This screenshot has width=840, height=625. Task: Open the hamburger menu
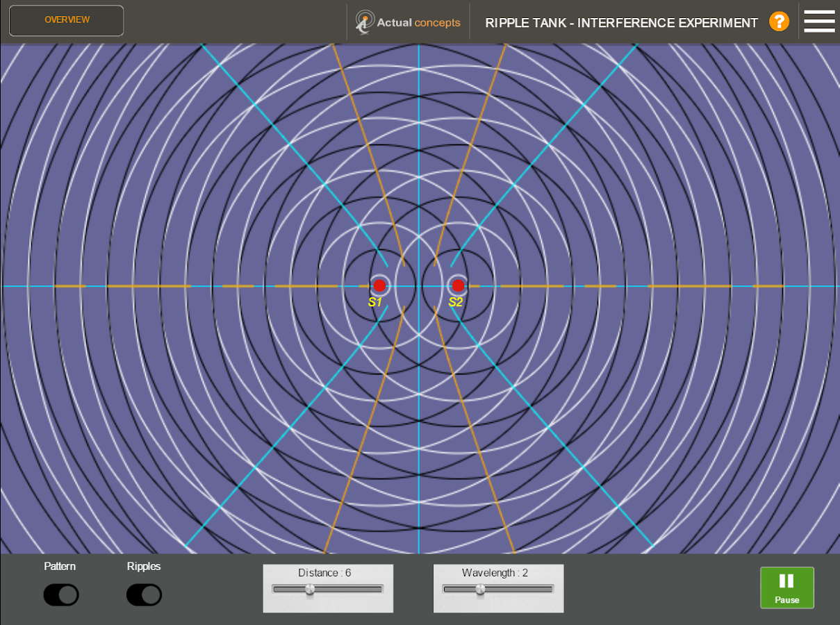click(x=819, y=22)
